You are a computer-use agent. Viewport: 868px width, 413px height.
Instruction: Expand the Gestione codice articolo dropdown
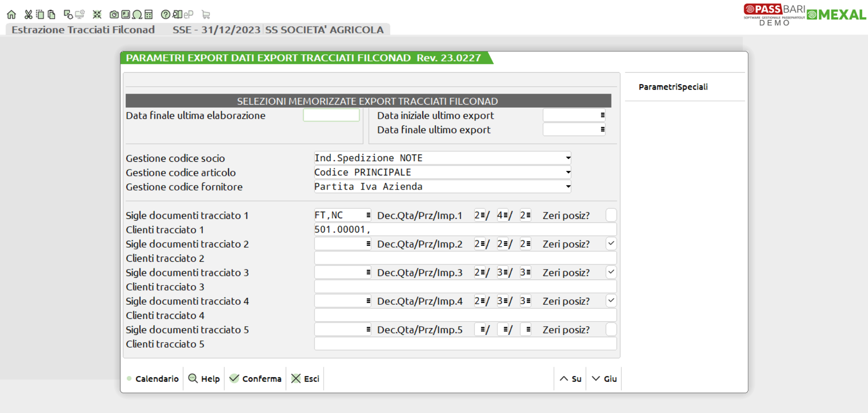pos(568,172)
